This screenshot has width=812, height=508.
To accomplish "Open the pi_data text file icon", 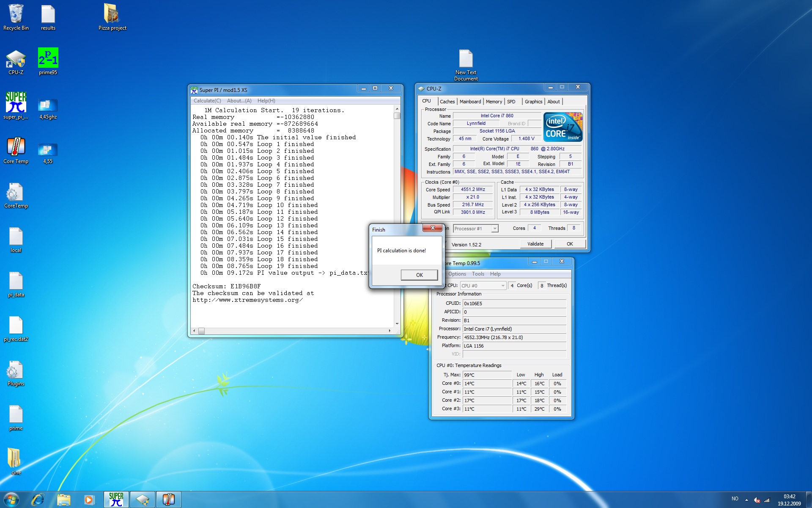I will [x=16, y=284].
